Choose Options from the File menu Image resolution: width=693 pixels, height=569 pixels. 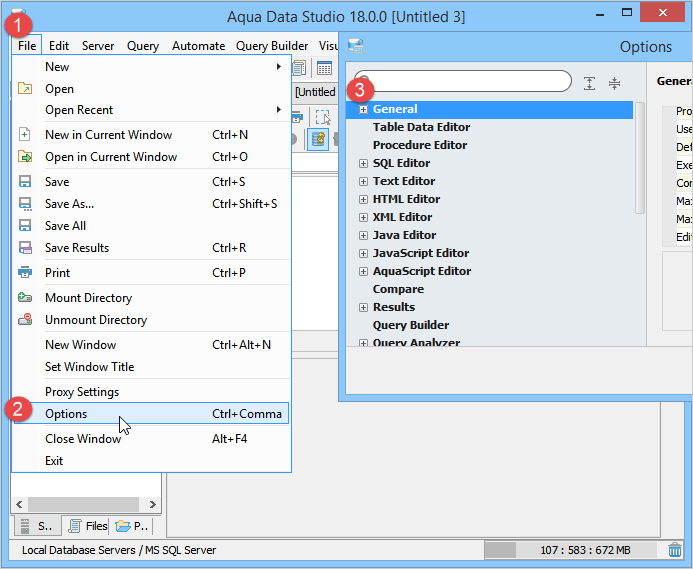151,413
